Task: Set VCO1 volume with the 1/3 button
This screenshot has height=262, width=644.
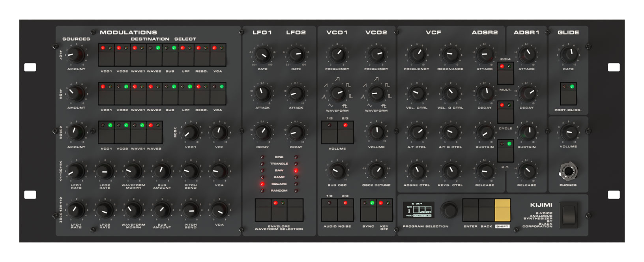Action: coord(329,133)
